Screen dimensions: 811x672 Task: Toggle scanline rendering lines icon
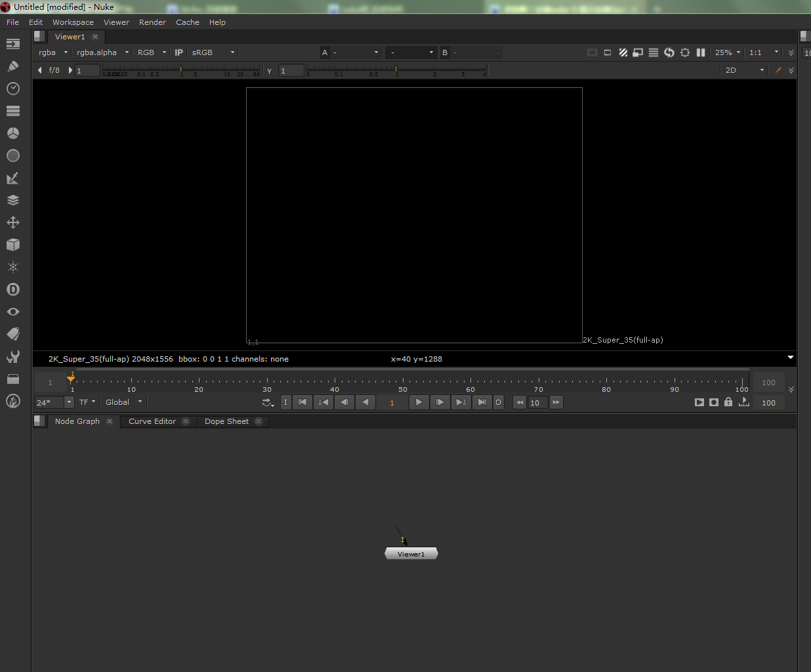(654, 52)
